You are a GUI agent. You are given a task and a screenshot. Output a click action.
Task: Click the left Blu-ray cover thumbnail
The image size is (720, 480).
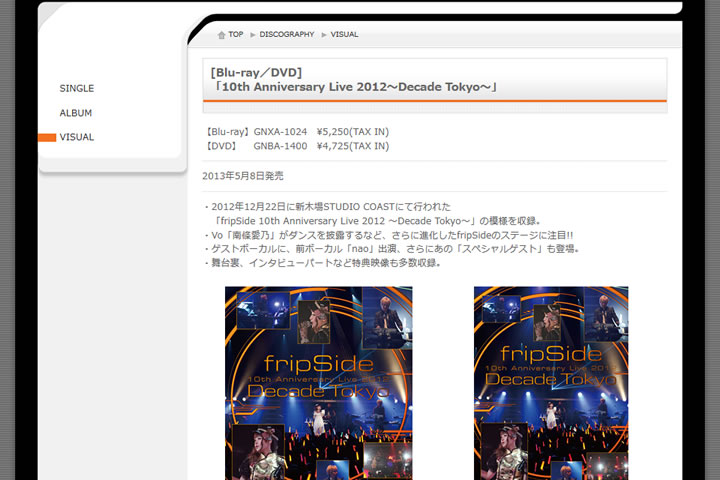(x=319, y=383)
